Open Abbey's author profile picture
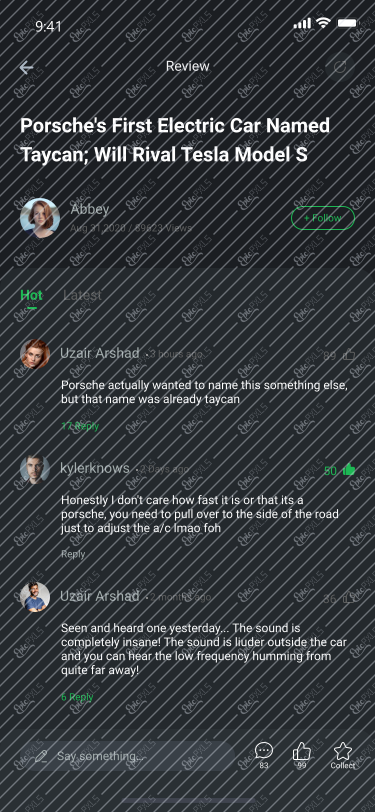This screenshot has width=375, height=812. [40, 218]
